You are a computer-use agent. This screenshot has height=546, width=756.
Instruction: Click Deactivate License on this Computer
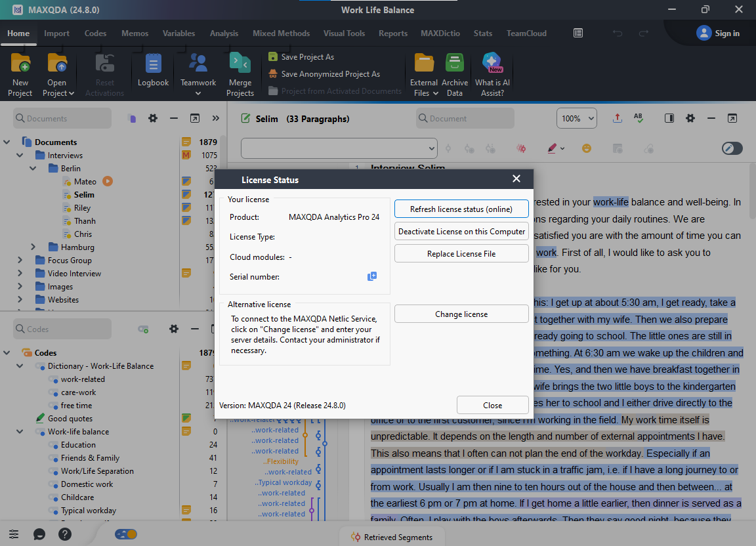tap(461, 231)
